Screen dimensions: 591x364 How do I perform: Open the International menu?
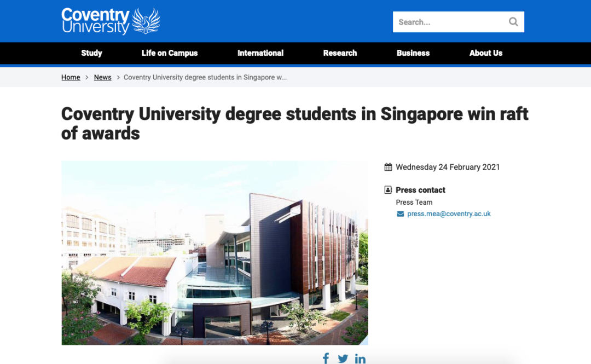[260, 53]
